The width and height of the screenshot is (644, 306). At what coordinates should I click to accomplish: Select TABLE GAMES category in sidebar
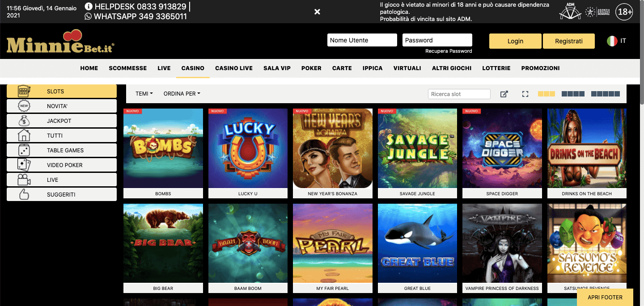pyautogui.click(x=62, y=150)
